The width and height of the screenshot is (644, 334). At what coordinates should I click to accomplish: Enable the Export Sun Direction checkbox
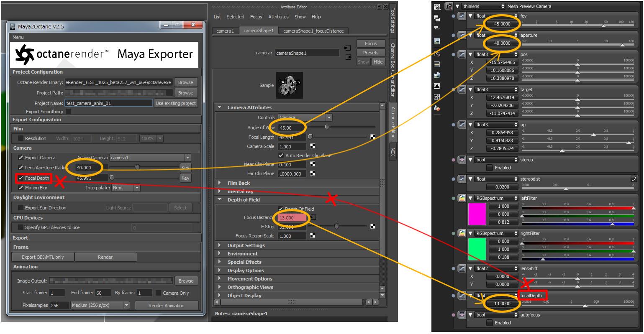coord(21,208)
